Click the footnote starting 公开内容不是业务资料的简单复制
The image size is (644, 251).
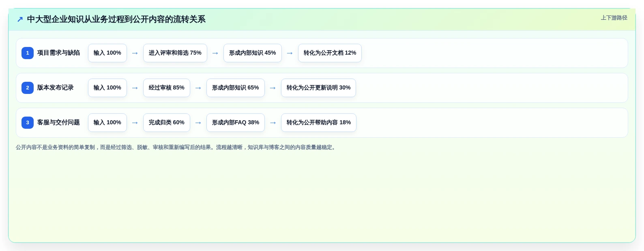click(x=176, y=147)
